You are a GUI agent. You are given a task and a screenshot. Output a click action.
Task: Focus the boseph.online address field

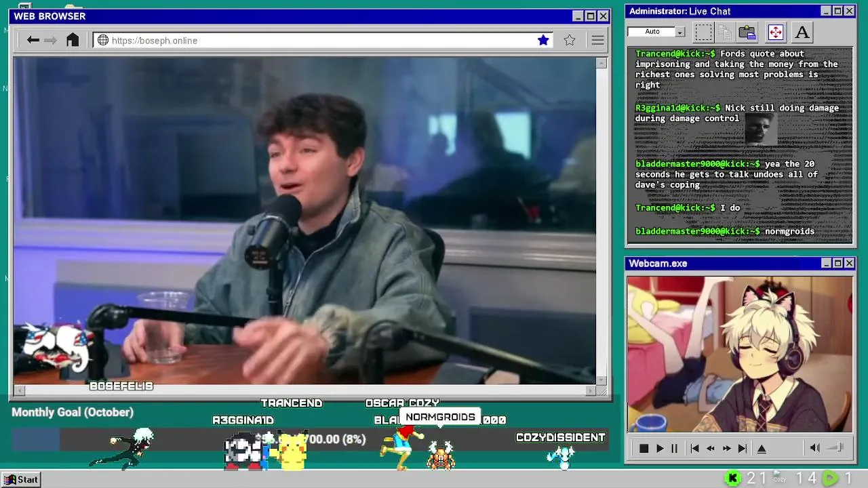click(322, 40)
